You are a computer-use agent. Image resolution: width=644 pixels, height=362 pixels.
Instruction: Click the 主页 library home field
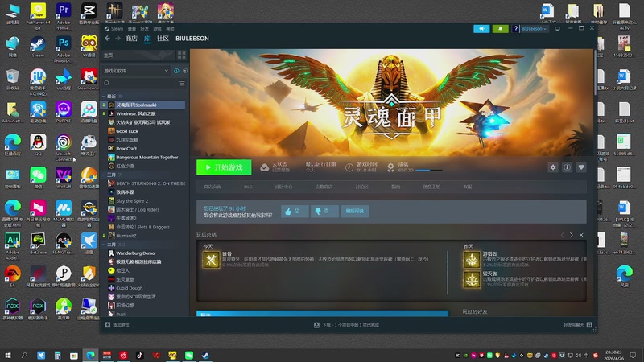138,55
